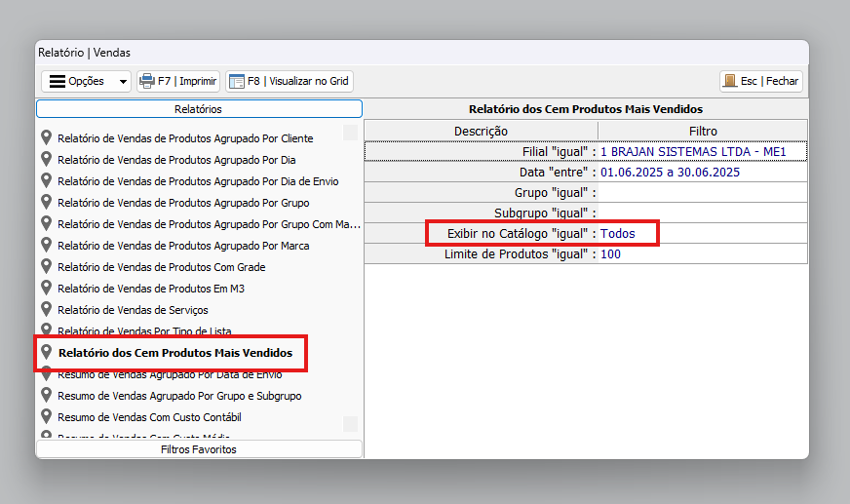The image size is (850, 504).
Task: Edit the Filial filter value field
Action: (702, 152)
